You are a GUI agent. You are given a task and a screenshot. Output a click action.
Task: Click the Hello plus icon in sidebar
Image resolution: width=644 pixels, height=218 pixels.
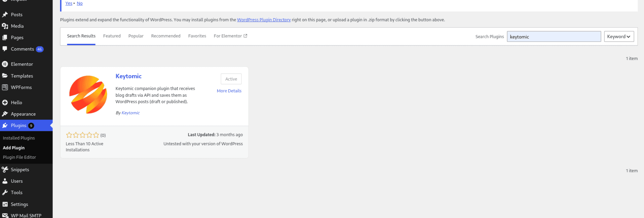pyautogui.click(x=5, y=102)
